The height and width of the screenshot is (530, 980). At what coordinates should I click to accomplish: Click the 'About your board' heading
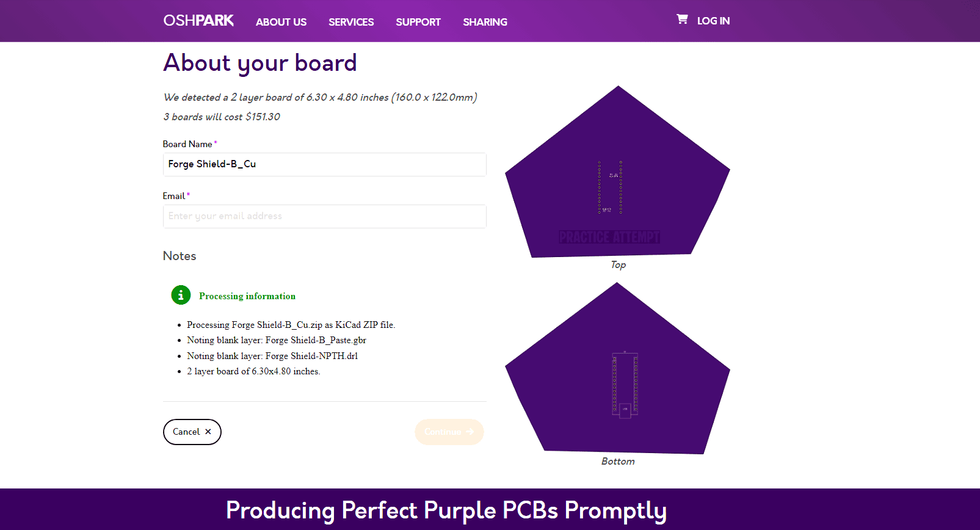coord(260,63)
